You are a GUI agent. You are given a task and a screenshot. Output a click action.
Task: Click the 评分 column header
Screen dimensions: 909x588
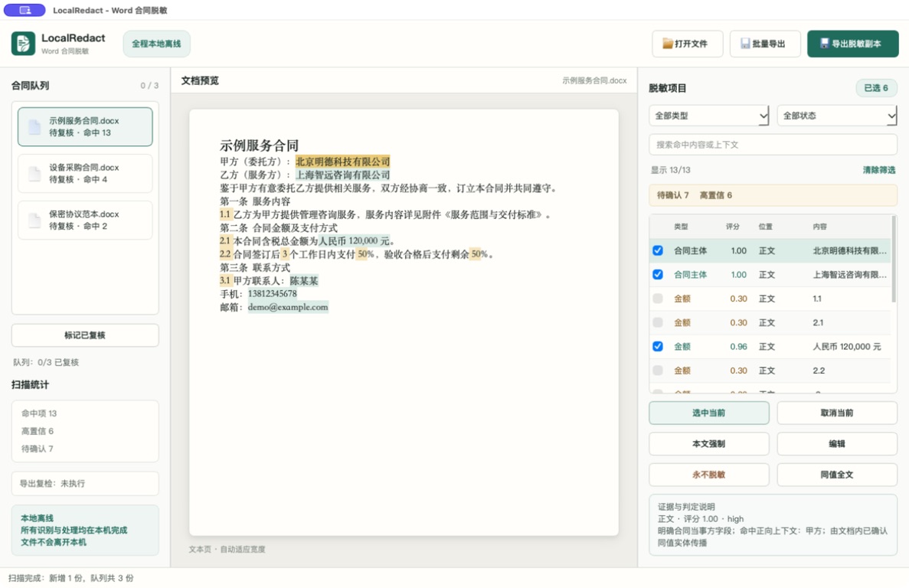click(733, 227)
